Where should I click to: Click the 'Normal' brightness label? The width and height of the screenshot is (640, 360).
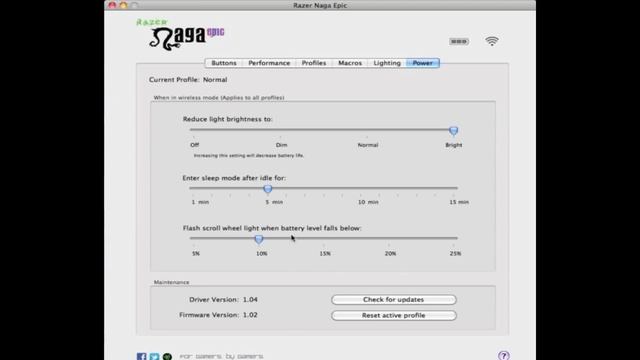point(368,145)
